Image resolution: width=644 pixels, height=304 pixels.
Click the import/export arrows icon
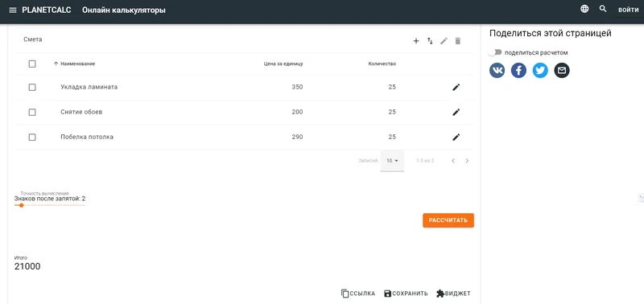[430, 41]
